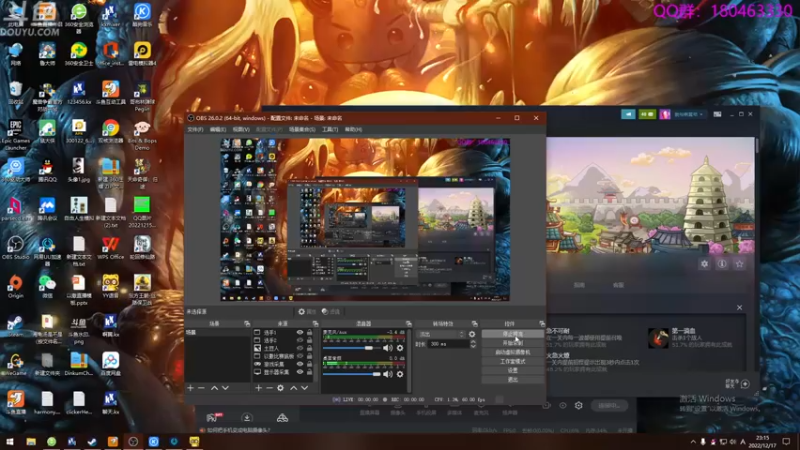Open File Explorer from the taskbar
This screenshot has width=800, height=450.
pyautogui.click(x=31, y=441)
